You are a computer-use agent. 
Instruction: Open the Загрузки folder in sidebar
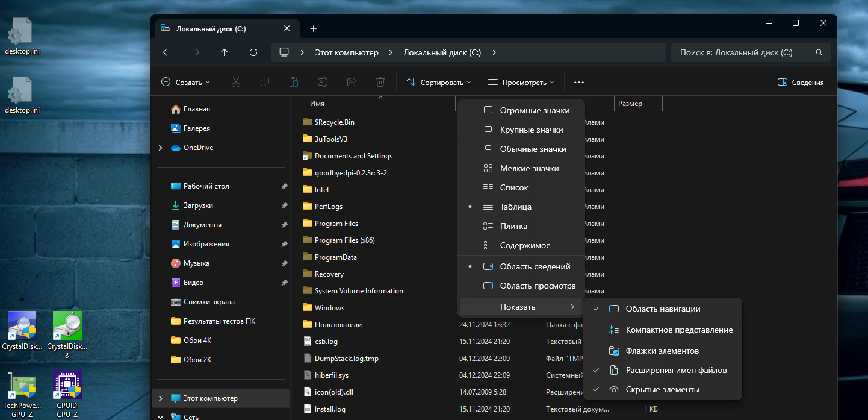click(198, 205)
